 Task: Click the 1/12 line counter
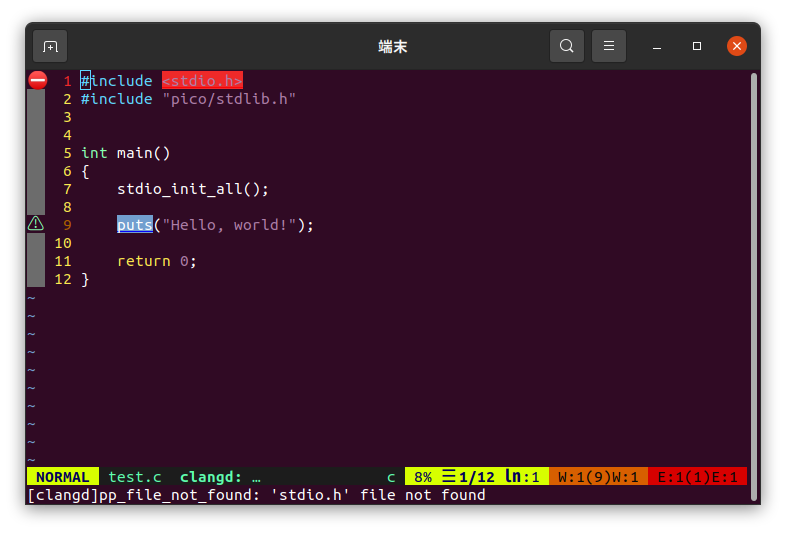[x=468, y=477]
